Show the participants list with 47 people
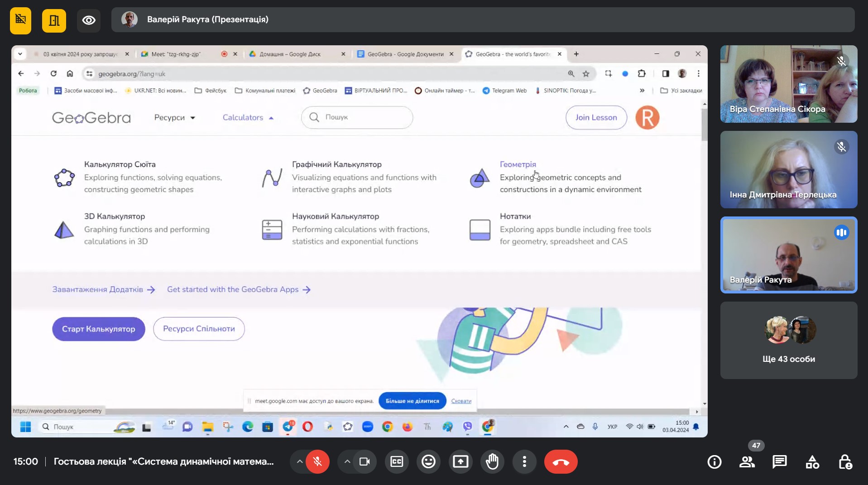Viewport: 868px width, 485px height. [747, 462]
